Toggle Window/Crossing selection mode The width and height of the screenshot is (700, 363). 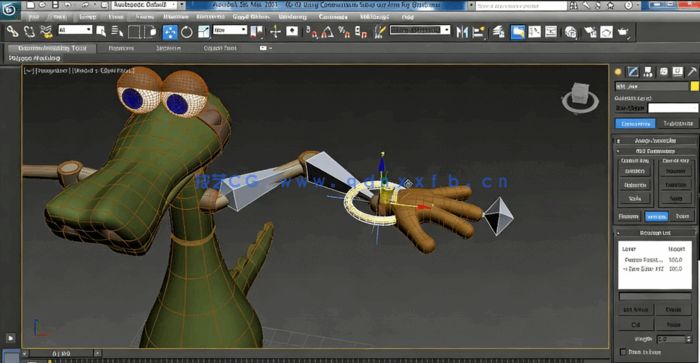pos(151,32)
